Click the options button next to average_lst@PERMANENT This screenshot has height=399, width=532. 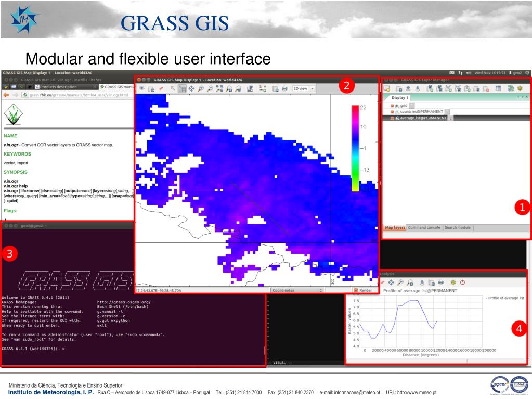(x=450, y=118)
